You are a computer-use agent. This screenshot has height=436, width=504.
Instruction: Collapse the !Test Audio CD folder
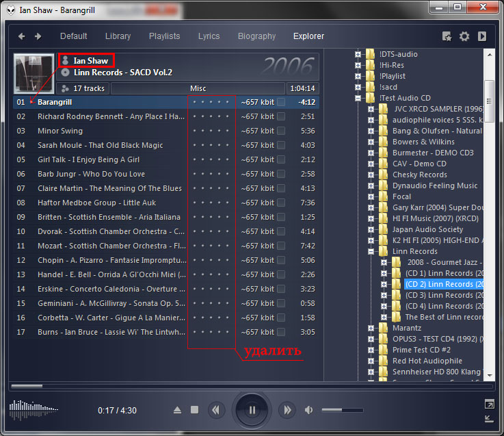358,98
